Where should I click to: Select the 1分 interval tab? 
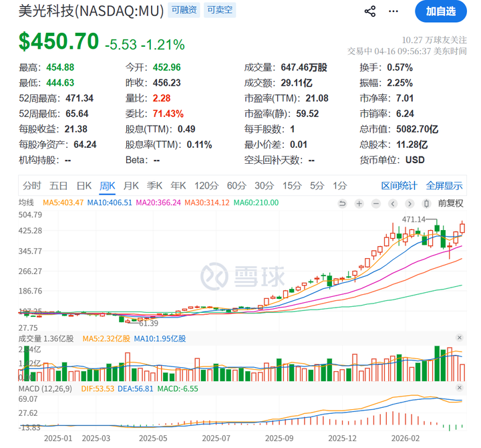click(340, 185)
